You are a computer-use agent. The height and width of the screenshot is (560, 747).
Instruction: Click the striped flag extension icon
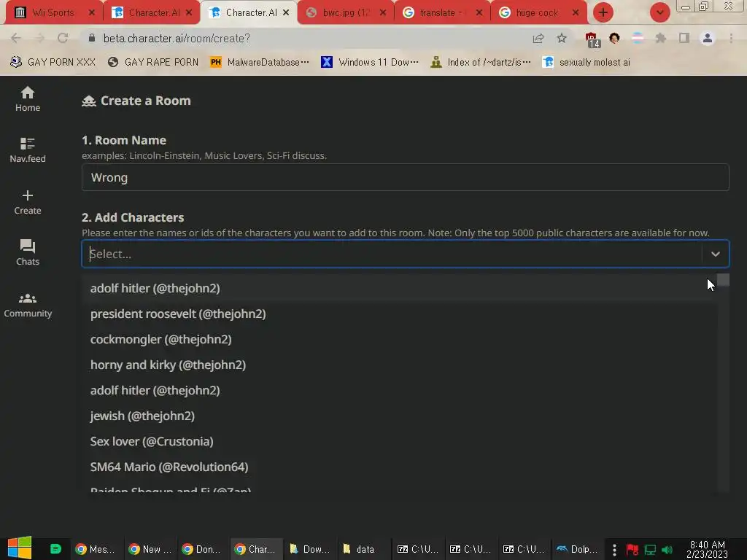(638, 38)
